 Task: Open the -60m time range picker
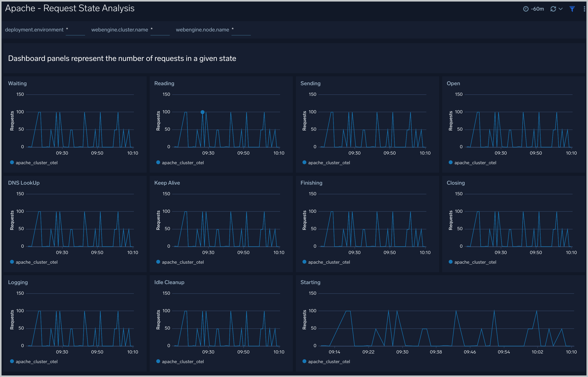coord(533,9)
